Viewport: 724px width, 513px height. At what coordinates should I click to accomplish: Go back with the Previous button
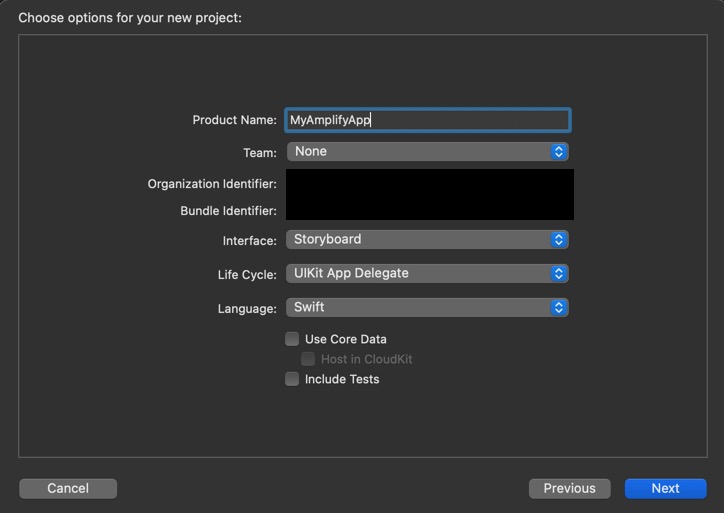coord(569,488)
